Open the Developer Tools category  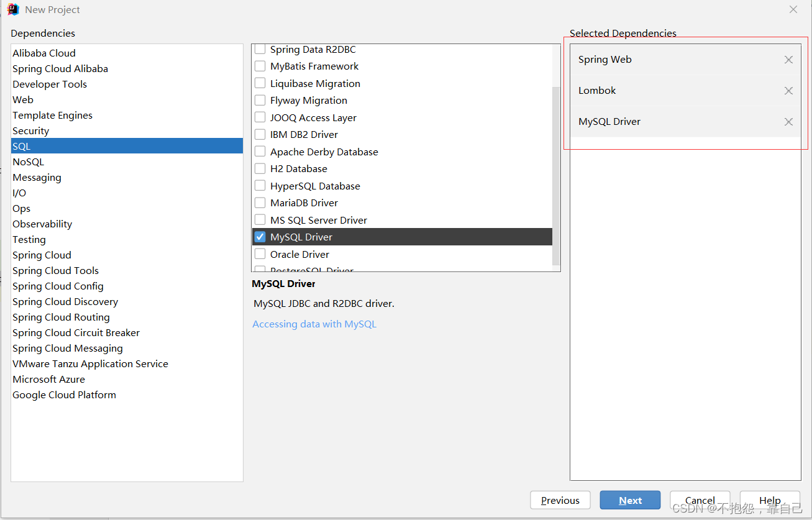click(127, 84)
